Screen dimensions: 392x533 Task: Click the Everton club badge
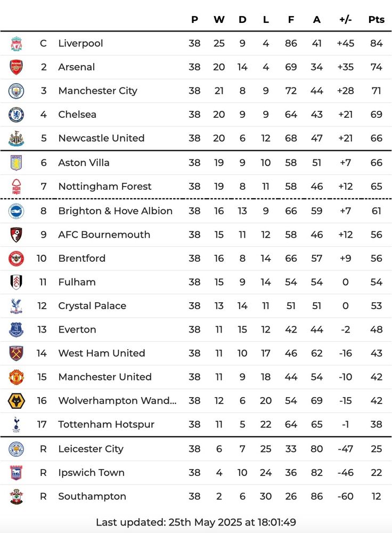pos(16,330)
